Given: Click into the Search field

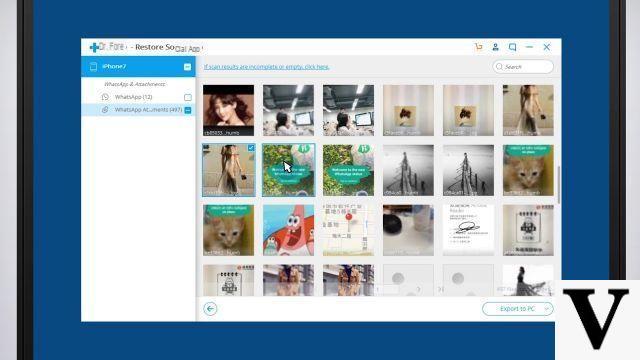Looking at the screenshot, I should (523, 67).
